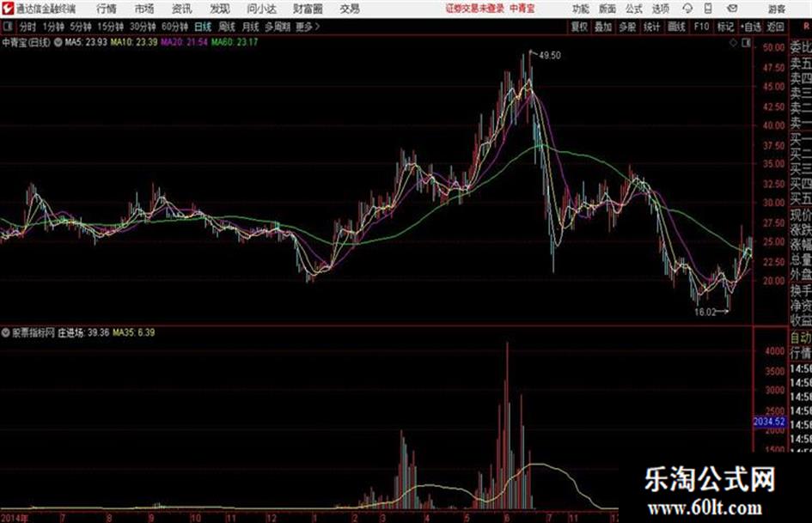
Task: Click the 2034.52 blue axis value label
Action: [x=769, y=422]
